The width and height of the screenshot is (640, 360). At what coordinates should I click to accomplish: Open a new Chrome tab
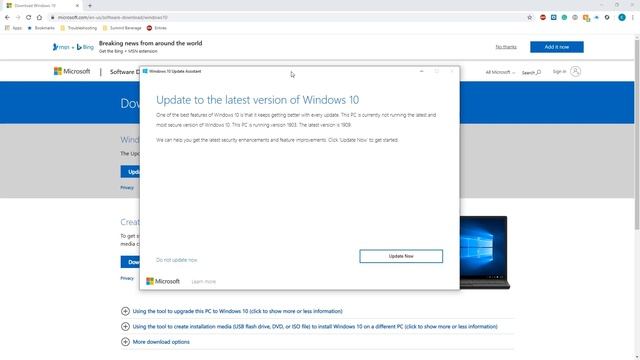pyautogui.click(x=90, y=6)
